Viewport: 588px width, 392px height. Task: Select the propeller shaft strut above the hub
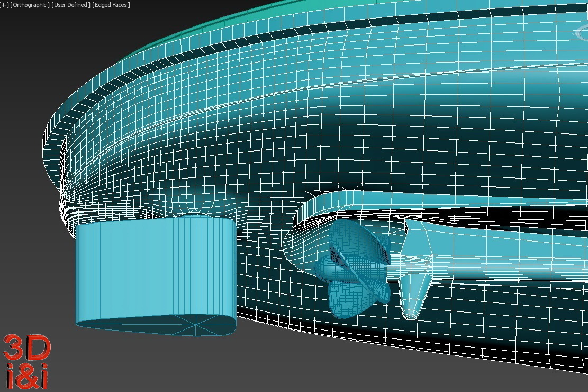(416, 240)
